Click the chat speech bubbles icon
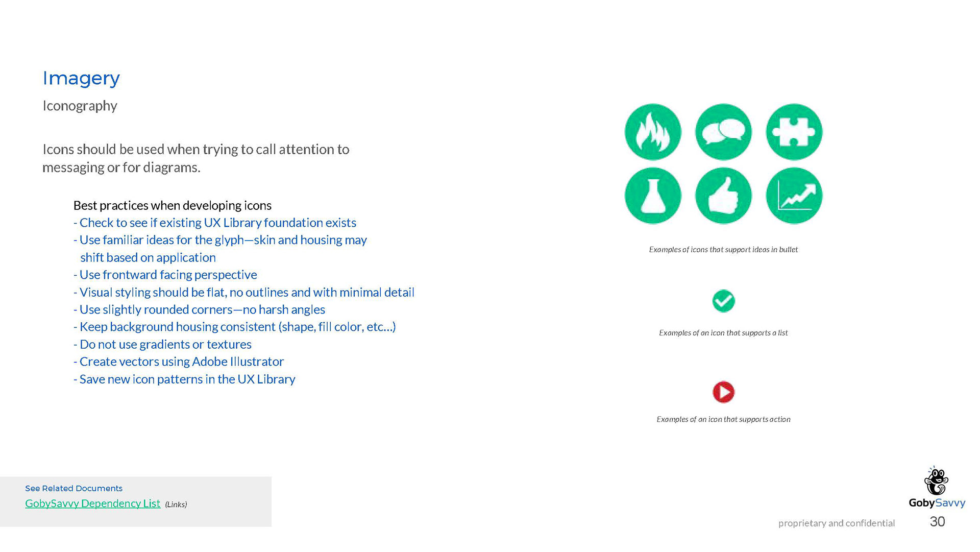Viewport: 980px width, 552px height. pyautogui.click(x=723, y=132)
